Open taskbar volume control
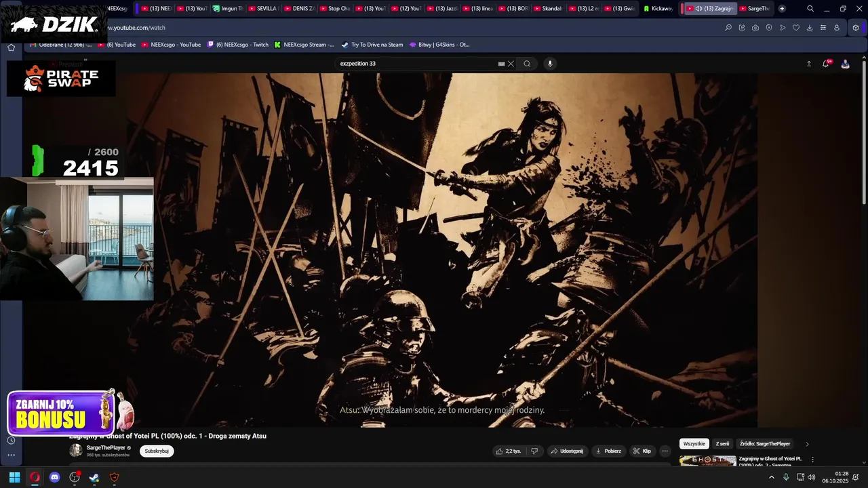 (x=812, y=477)
